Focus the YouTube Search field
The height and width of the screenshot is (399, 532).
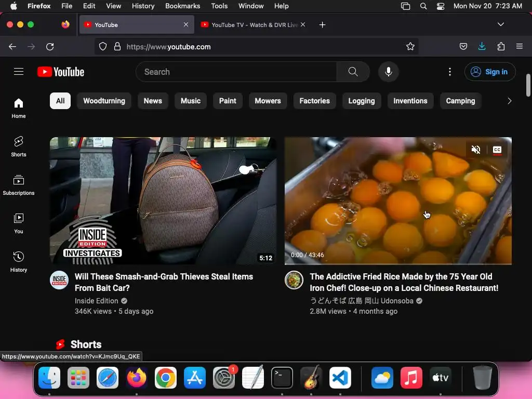[236, 72]
